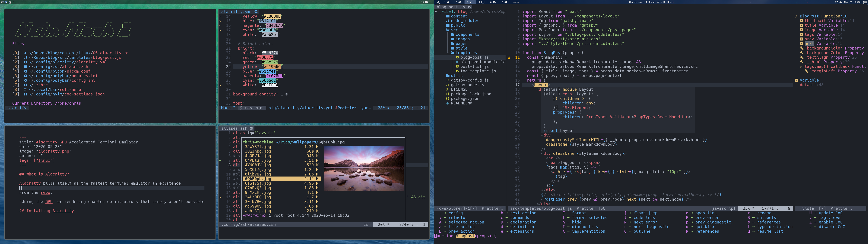
Task: Click the Wi-Fi icon in polybar
Action: pyautogui.click(x=836, y=2)
